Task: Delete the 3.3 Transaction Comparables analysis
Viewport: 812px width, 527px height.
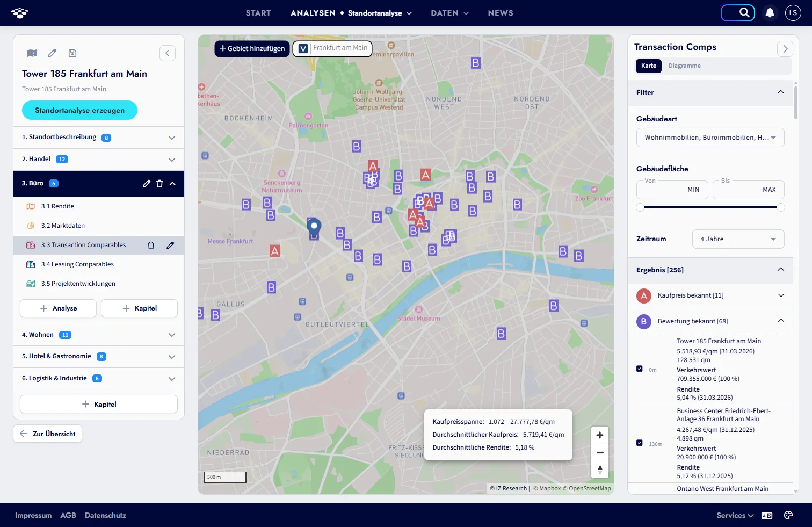Action: (x=151, y=246)
